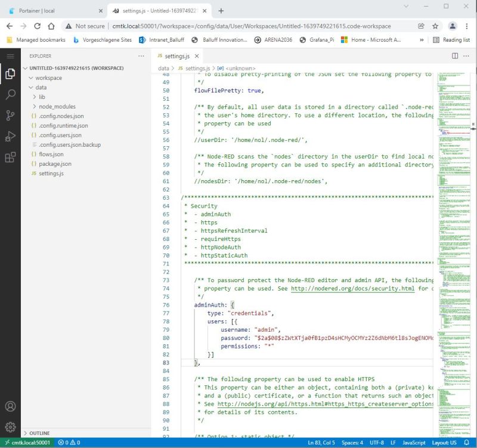Click UTF-8 encoding in the status bar
The width and height of the screenshot is (477, 448).
(x=377, y=443)
